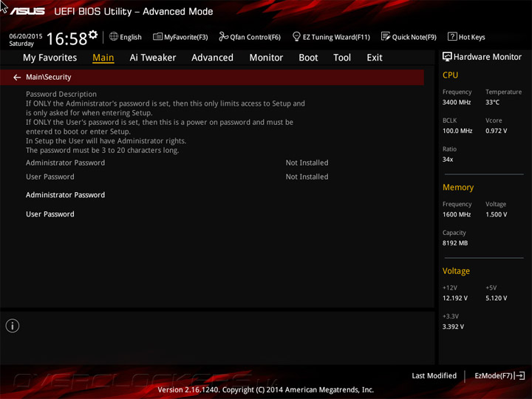Screen dimensions: 532x399
Task: Set the Administrator Password option
Action: tap(66, 195)
